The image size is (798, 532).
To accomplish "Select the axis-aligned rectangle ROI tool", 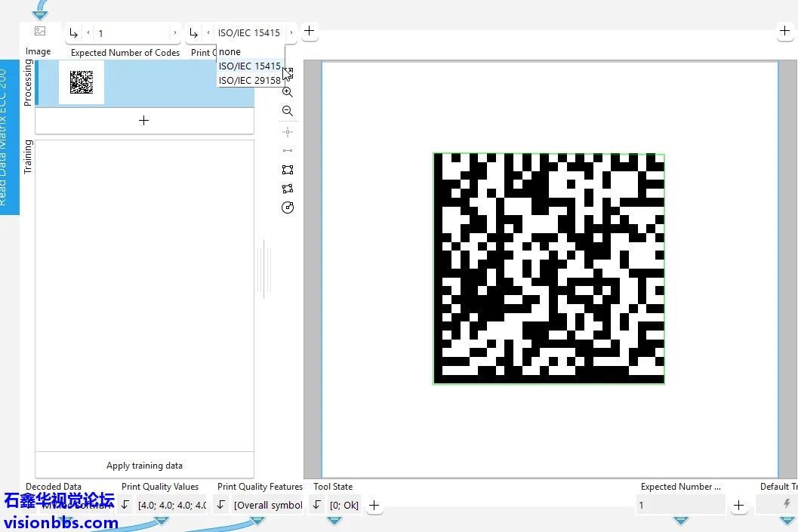I will (x=287, y=170).
